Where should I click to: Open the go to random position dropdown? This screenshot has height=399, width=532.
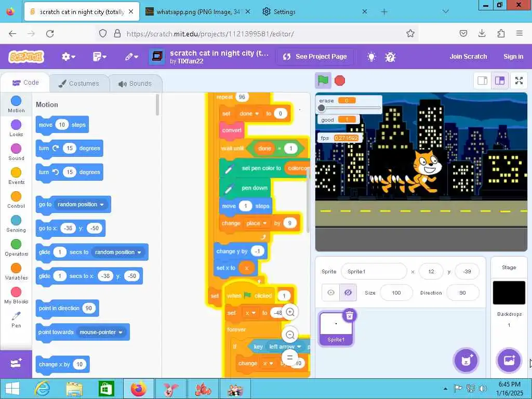click(x=81, y=204)
